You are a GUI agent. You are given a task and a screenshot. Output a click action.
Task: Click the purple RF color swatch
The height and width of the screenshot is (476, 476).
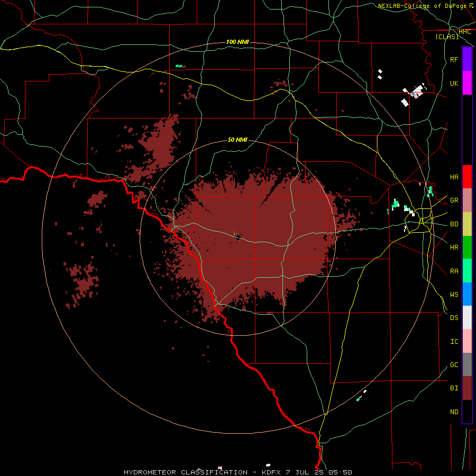click(x=467, y=59)
